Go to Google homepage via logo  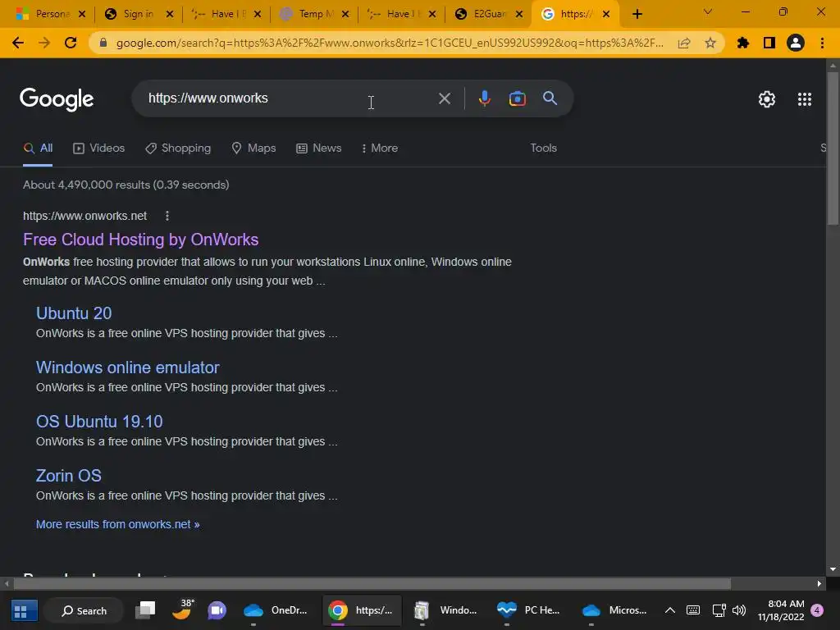[57, 99]
